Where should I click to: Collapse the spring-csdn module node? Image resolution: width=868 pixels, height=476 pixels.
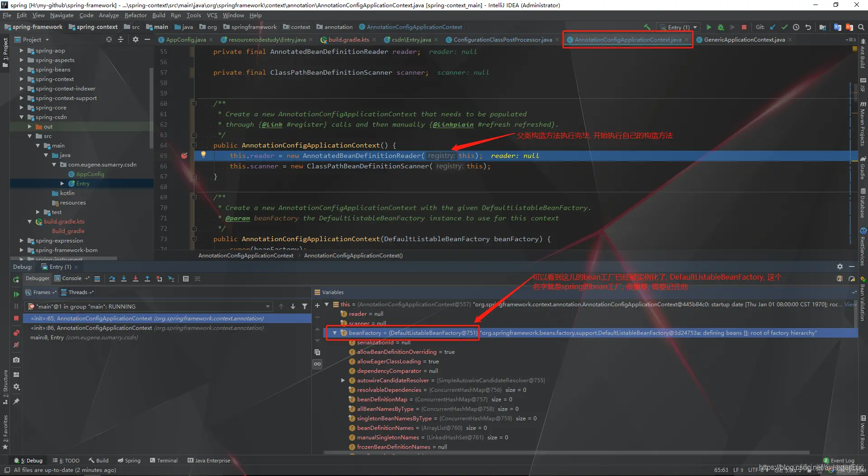21,117
